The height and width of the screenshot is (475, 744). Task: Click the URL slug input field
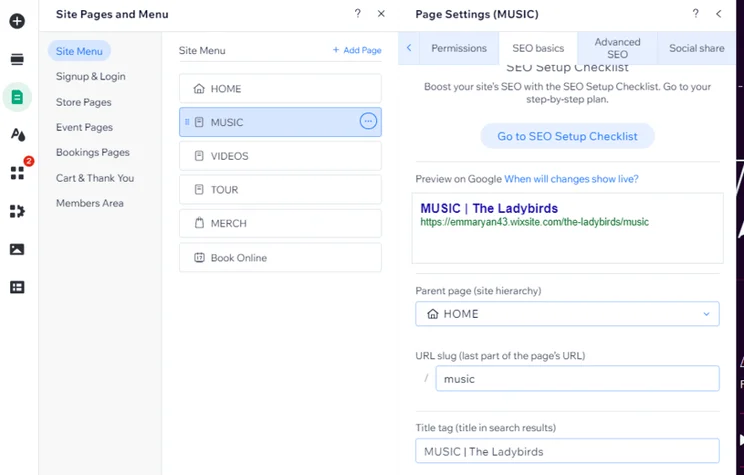577,379
